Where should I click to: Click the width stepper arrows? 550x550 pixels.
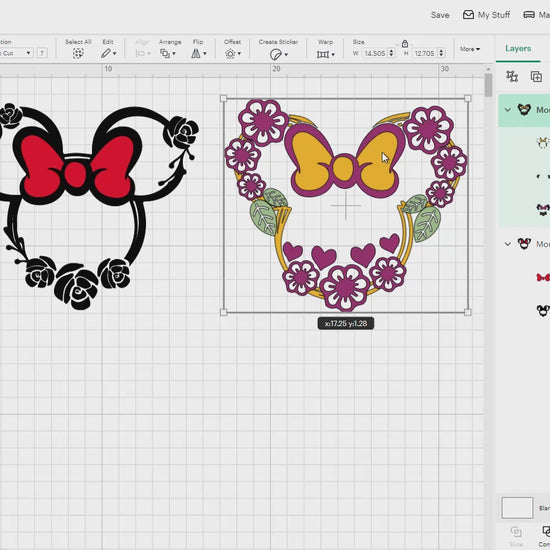(391, 53)
